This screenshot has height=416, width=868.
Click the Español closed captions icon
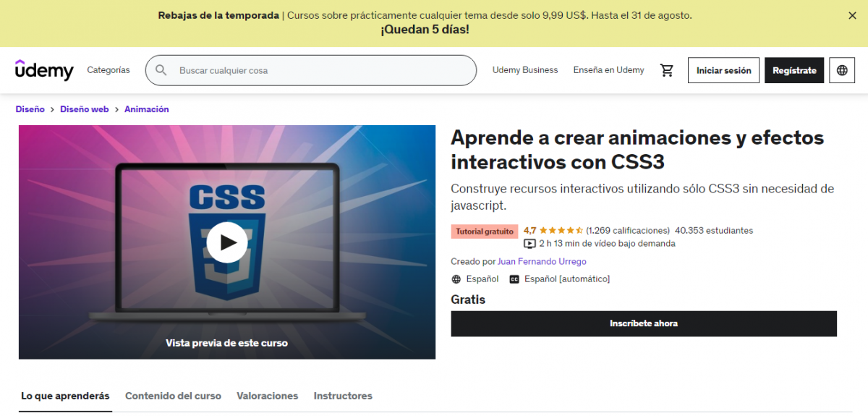[x=514, y=279]
